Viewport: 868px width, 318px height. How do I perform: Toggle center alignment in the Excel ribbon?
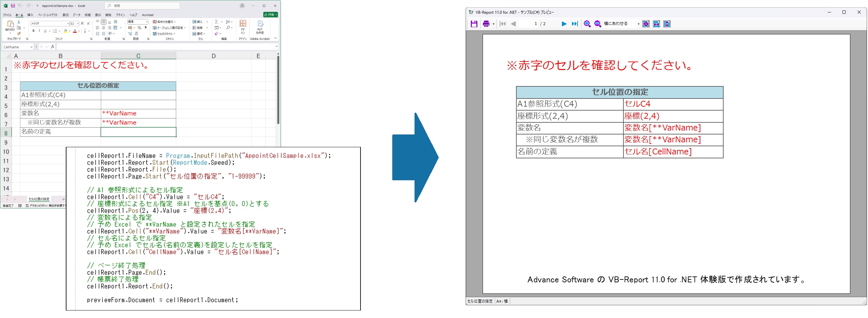coord(103,28)
